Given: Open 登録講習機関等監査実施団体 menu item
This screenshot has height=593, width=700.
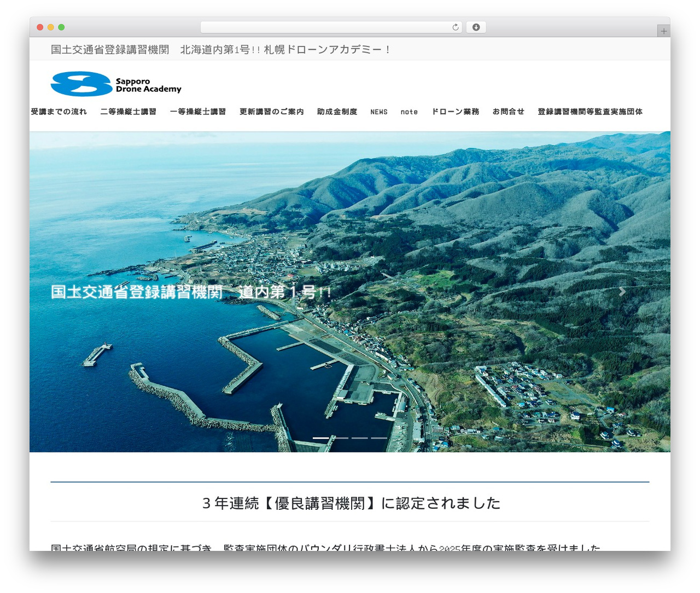Looking at the screenshot, I should [590, 112].
